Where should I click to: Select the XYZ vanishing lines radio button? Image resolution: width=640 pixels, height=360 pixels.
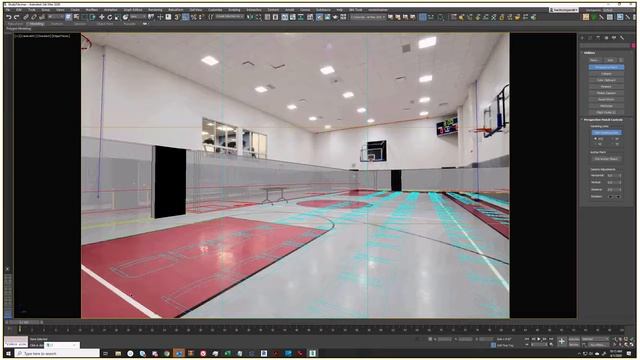click(595, 139)
